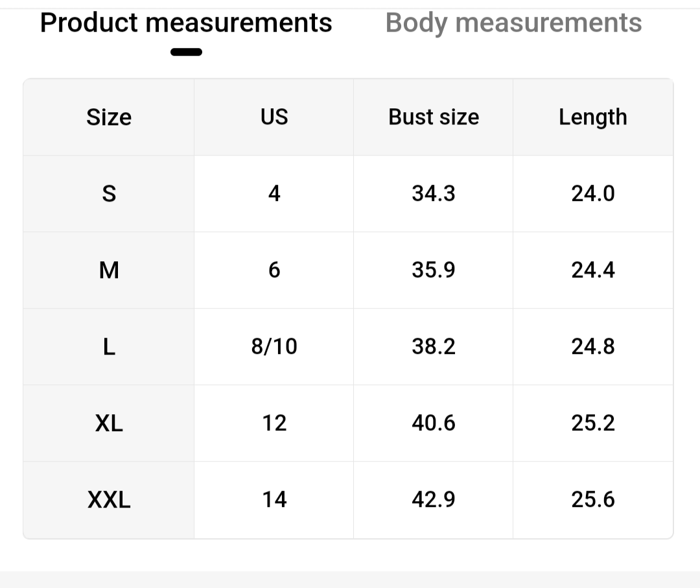
Task: Click the 25.2 length value
Action: coord(593,423)
